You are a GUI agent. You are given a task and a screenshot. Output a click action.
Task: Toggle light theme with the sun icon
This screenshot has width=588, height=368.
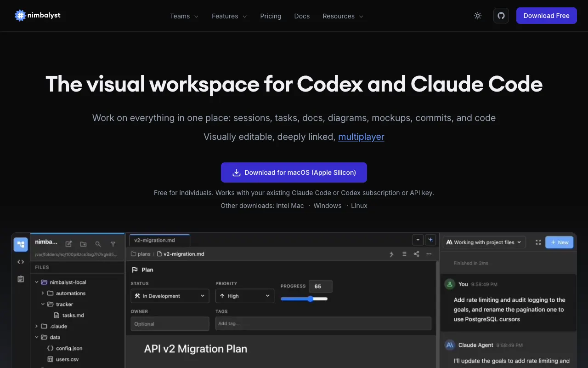(478, 16)
